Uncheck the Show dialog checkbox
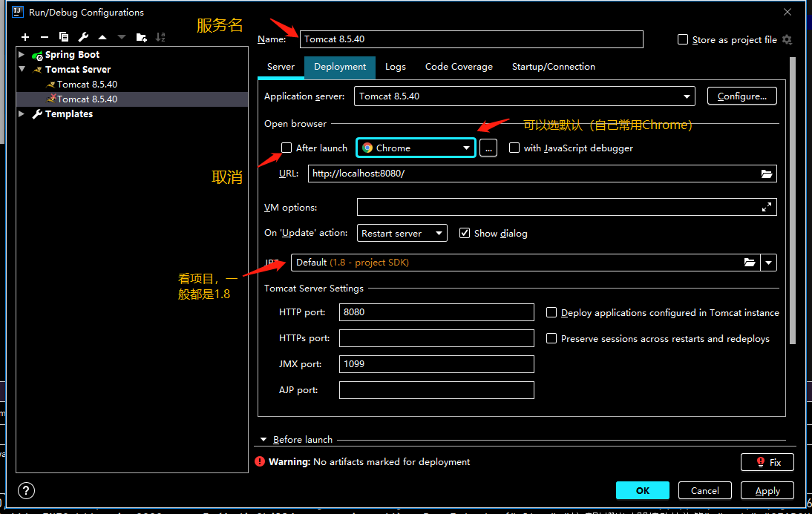 click(465, 233)
